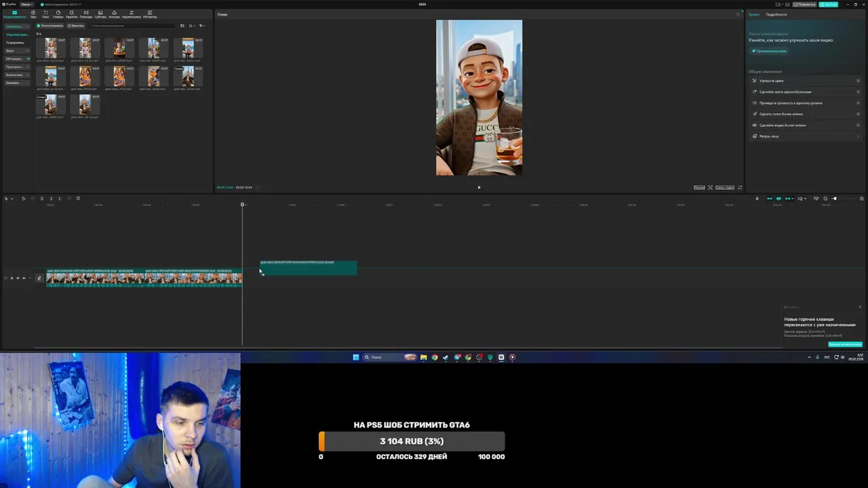Screen dimensions: 868x488
Task: Toggle main track magnet icon
Action: point(769,199)
